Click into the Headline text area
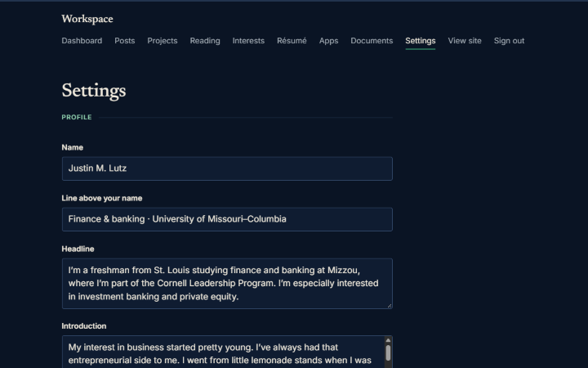This screenshot has height=368, width=588. click(x=227, y=284)
